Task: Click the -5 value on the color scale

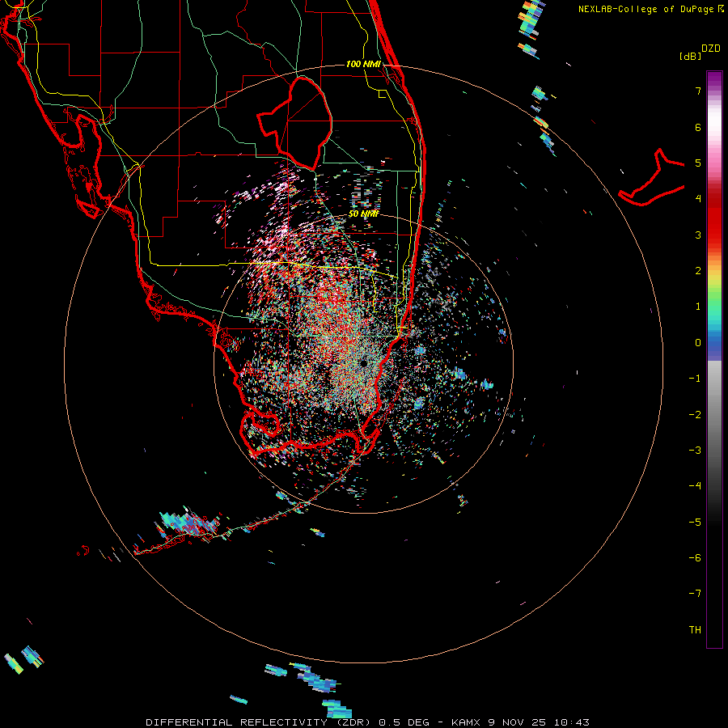Action: point(695,523)
